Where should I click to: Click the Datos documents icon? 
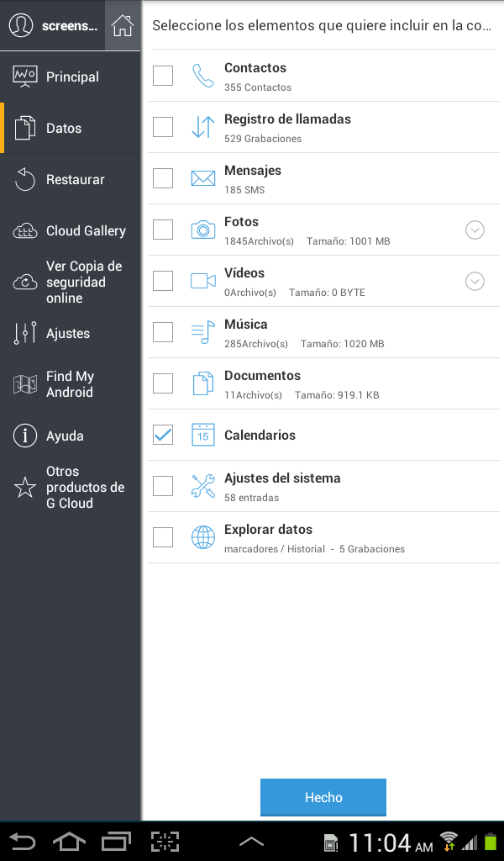[x=24, y=128]
